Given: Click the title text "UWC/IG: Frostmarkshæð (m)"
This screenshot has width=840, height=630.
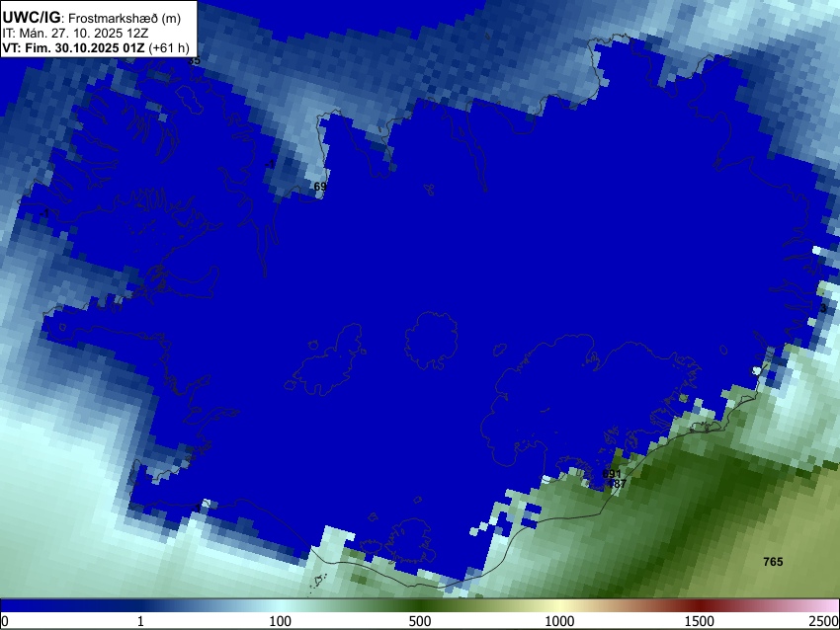Looking at the screenshot, I should pyautogui.click(x=92, y=18).
